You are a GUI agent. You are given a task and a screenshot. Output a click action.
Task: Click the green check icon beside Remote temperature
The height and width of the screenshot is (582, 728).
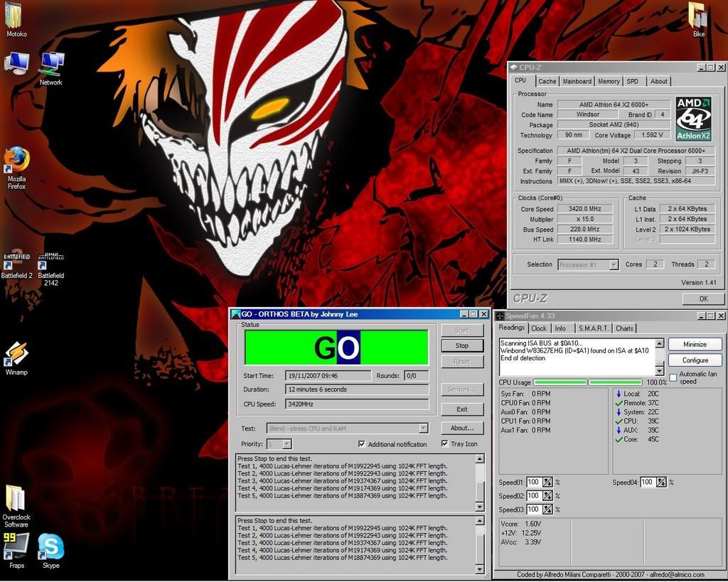pyautogui.click(x=619, y=403)
